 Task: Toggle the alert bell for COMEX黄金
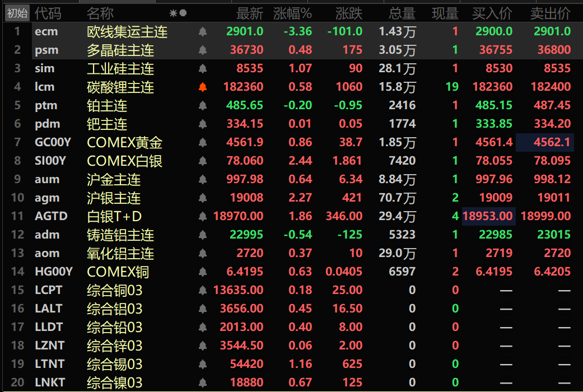click(203, 142)
